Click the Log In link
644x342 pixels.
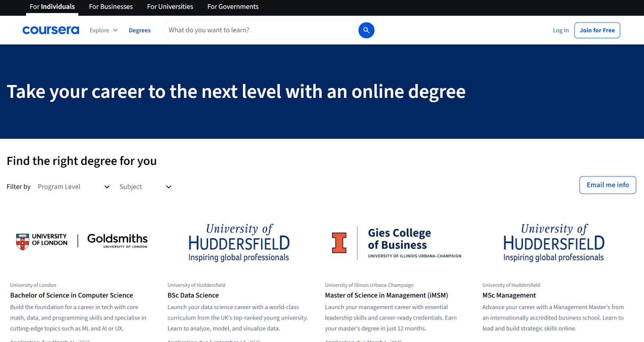tap(561, 30)
